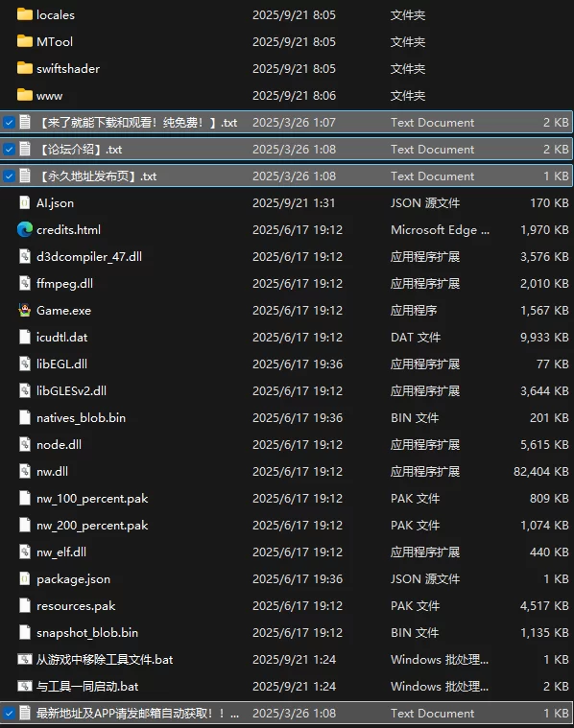Select the MTool folder name

point(55,42)
